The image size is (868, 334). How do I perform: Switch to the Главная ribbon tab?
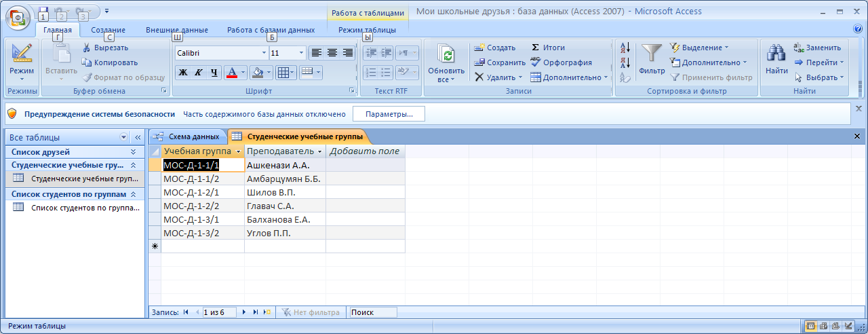coord(58,30)
